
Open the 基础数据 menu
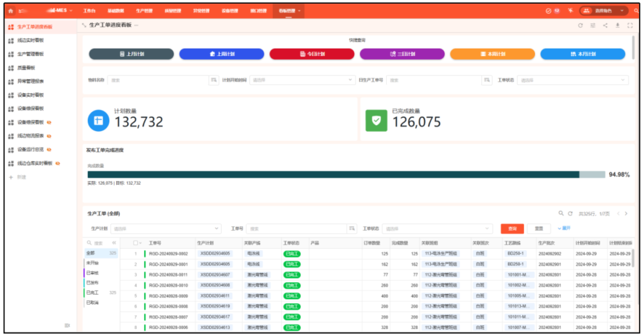pos(116,11)
